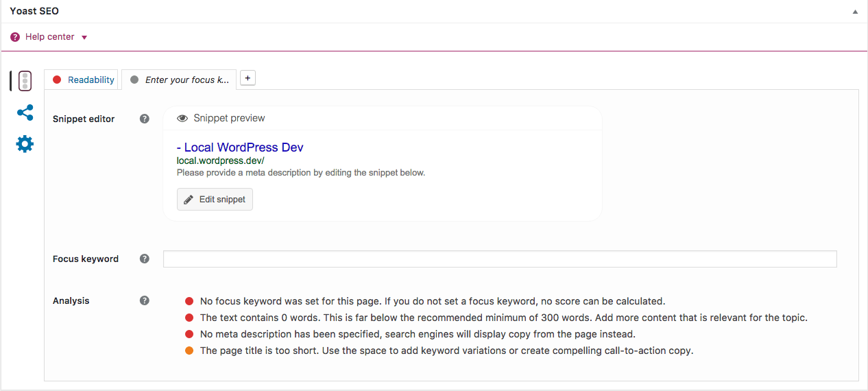Click 'No focus keyword was set' message
Viewport: 868px width, 391px height.
433,301
